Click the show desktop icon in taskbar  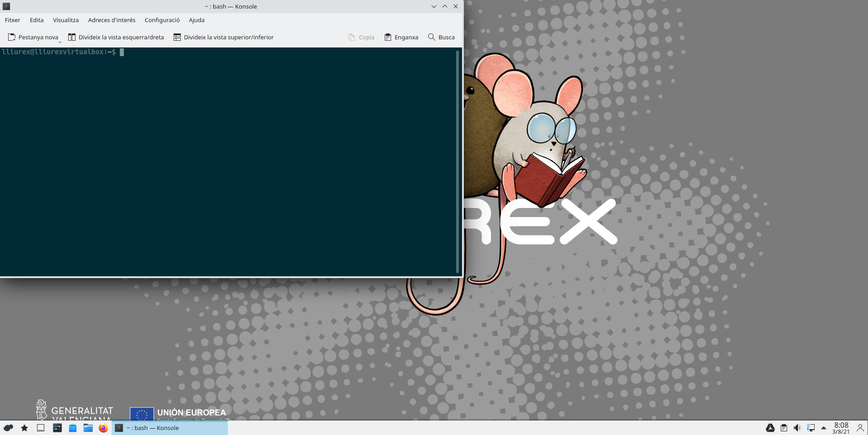tap(41, 428)
